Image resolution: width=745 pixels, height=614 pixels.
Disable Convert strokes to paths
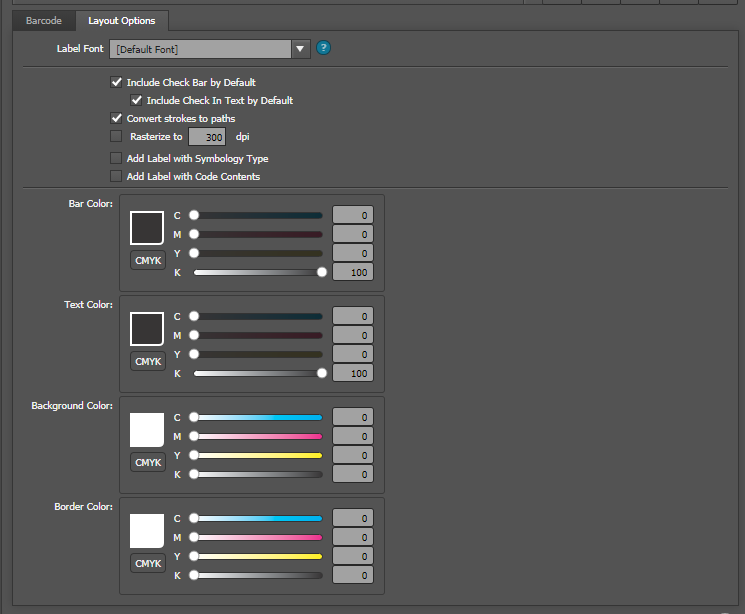click(116, 119)
